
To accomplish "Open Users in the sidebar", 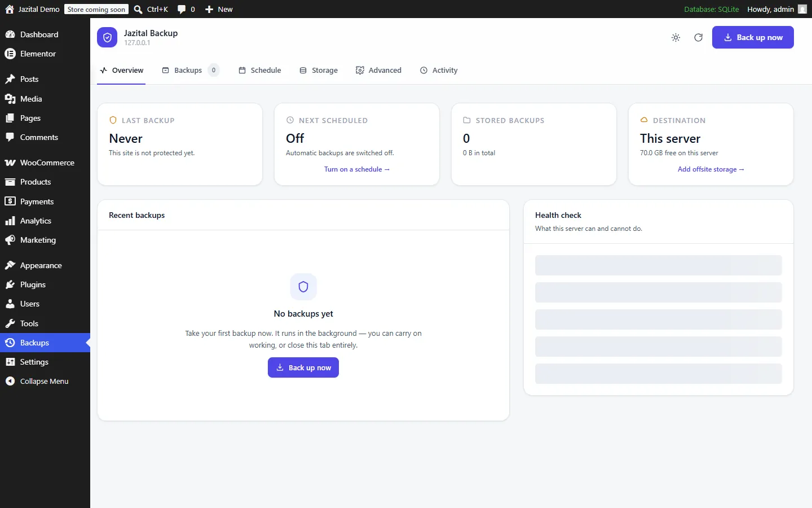I will pyautogui.click(x=45, y=304).
